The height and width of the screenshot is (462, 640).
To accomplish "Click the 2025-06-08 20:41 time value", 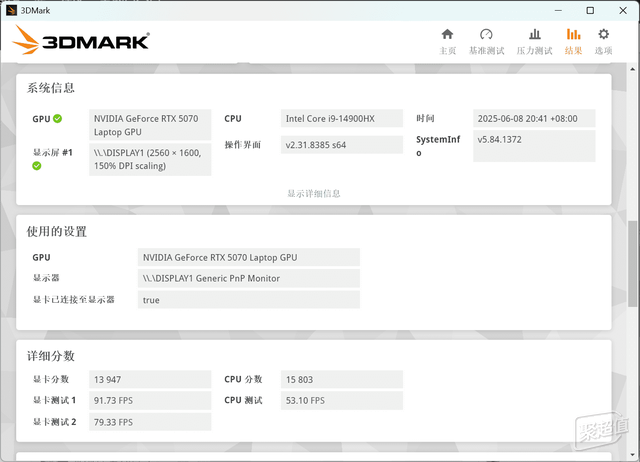I will click(x=534, y=119).
